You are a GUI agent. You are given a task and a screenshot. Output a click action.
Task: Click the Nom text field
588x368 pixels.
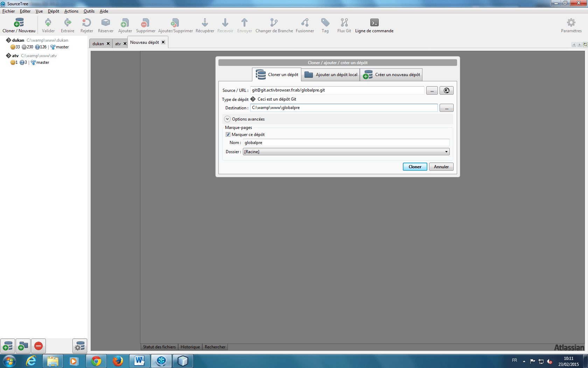(x=346, y=143)
